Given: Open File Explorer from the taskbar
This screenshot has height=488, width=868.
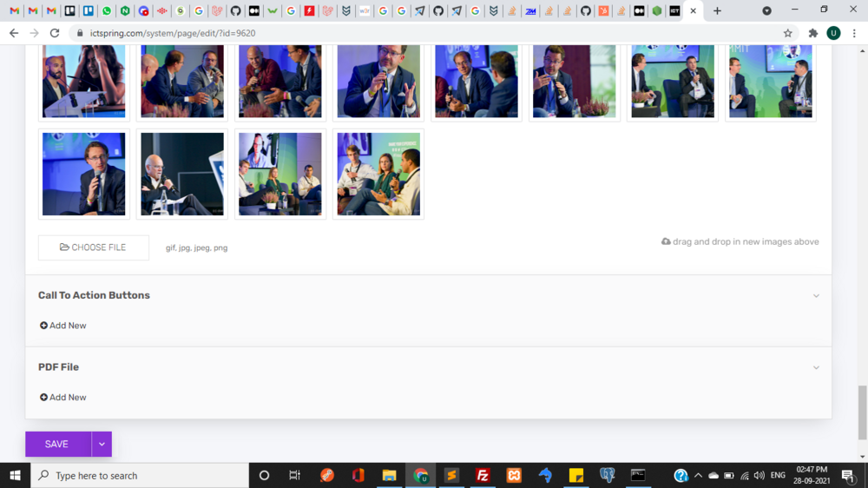Looking at the screenshot, I should [389, 475].
